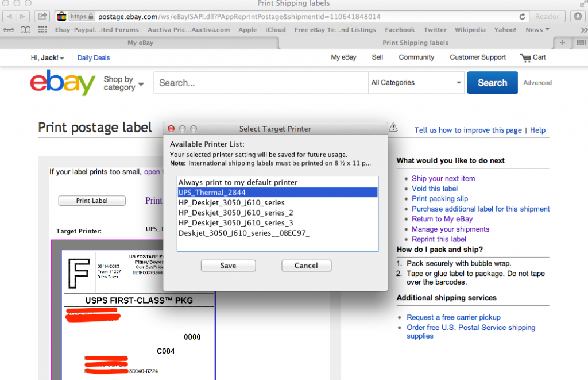Open the Apple bookmark
The width and height of the screenshot is (588, 380).
point(247,30)
